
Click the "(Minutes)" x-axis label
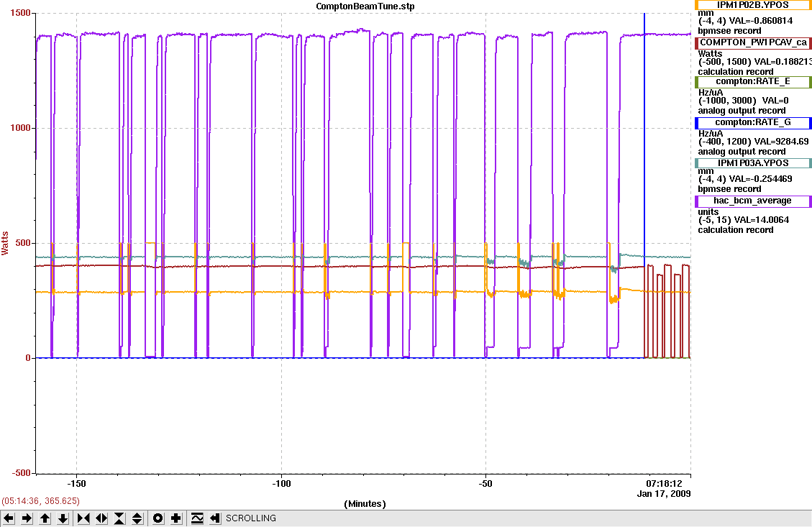click(365, 504)
